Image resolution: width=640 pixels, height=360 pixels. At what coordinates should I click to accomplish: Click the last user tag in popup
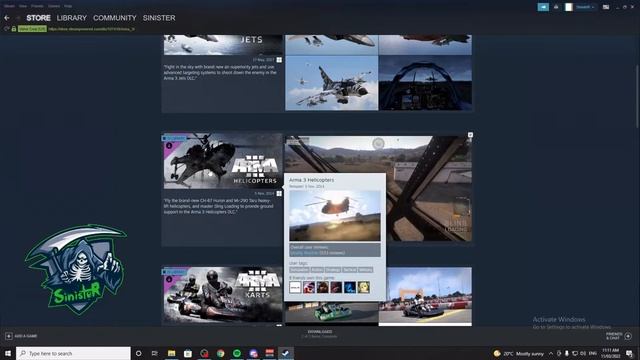click(365, 270)
